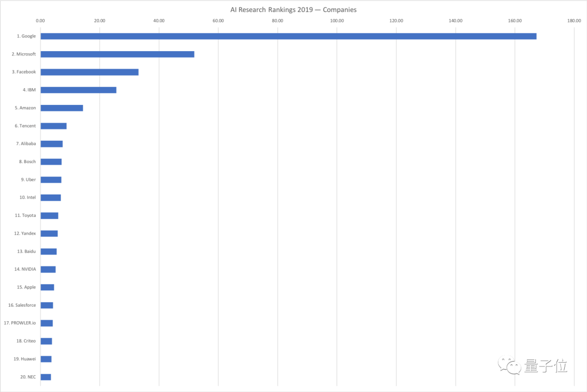Select the NEC bar at the bottom
The image size is (587, 392).
point(46,377)
